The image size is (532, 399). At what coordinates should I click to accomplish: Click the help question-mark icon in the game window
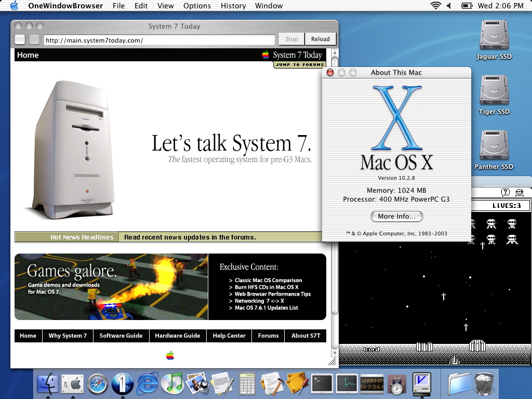click(505, 192)
